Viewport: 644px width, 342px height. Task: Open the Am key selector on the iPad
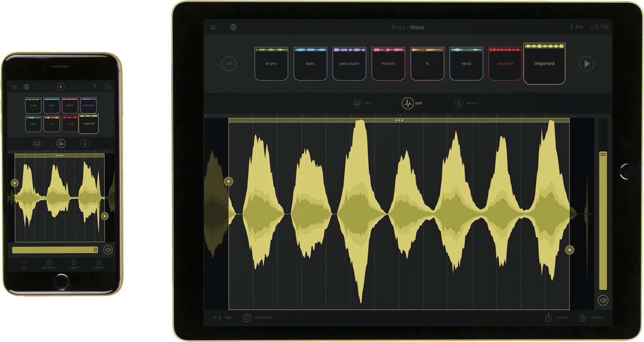pos(576,27)
